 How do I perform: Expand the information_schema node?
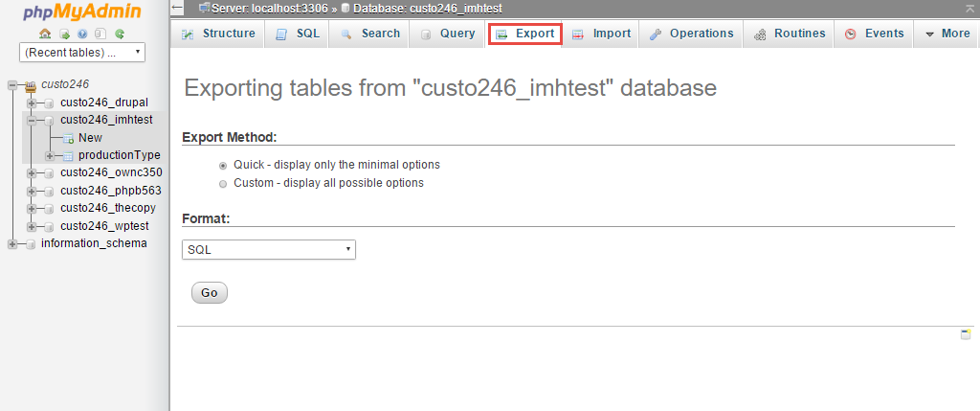(x=11, y=244)
